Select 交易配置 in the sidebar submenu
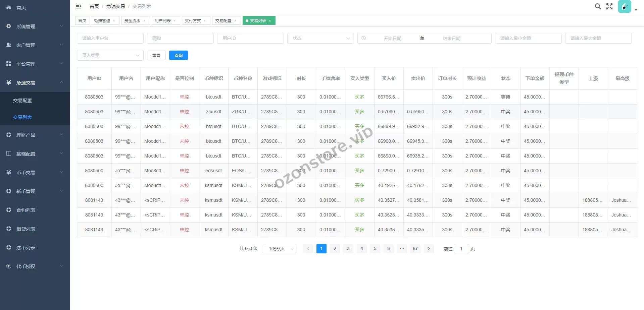The width and height of the screenshot is (644, 310). (x=22, y=101)
